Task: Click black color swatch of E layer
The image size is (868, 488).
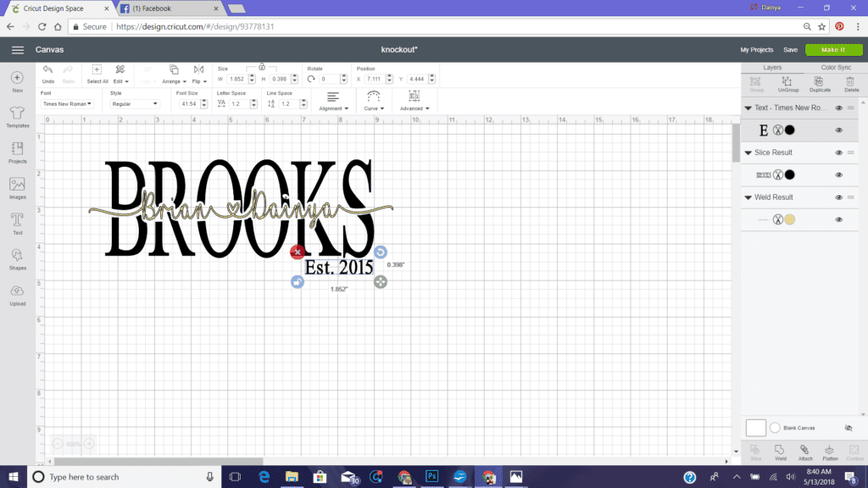Action: click(x=790, y=130)
